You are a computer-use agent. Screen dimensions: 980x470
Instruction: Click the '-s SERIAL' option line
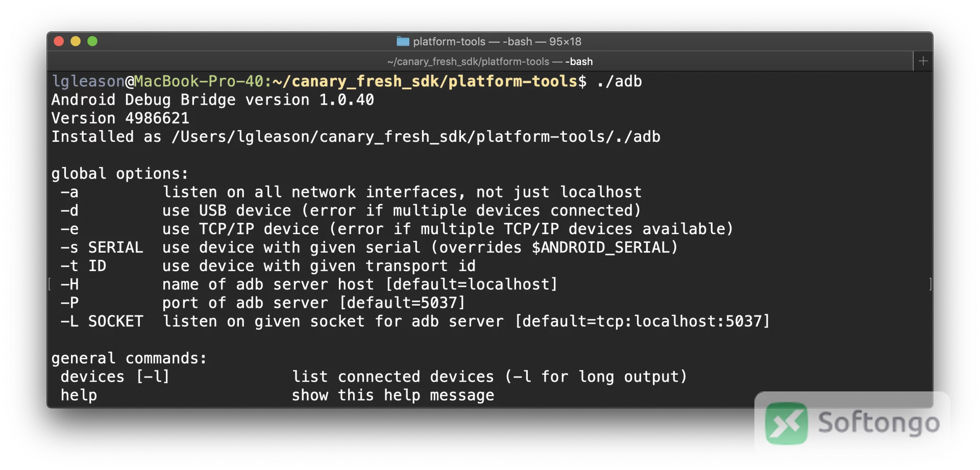[x=369, y=247]
